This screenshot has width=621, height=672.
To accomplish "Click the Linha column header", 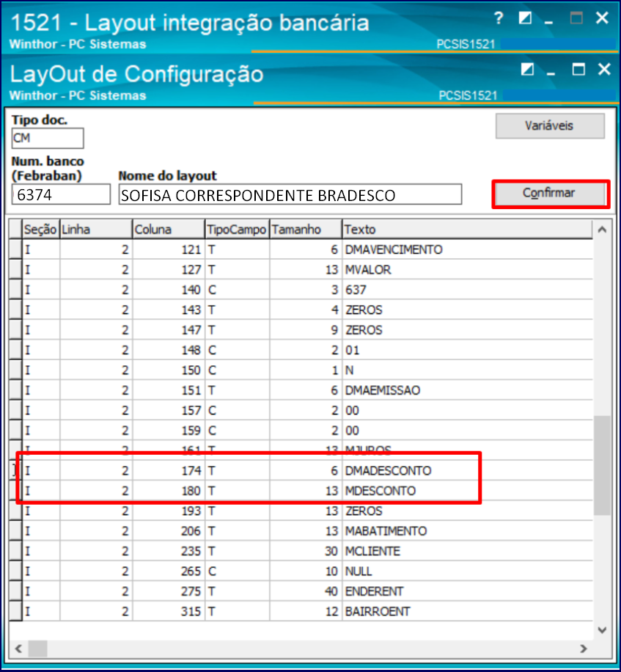I will [96, 230].
